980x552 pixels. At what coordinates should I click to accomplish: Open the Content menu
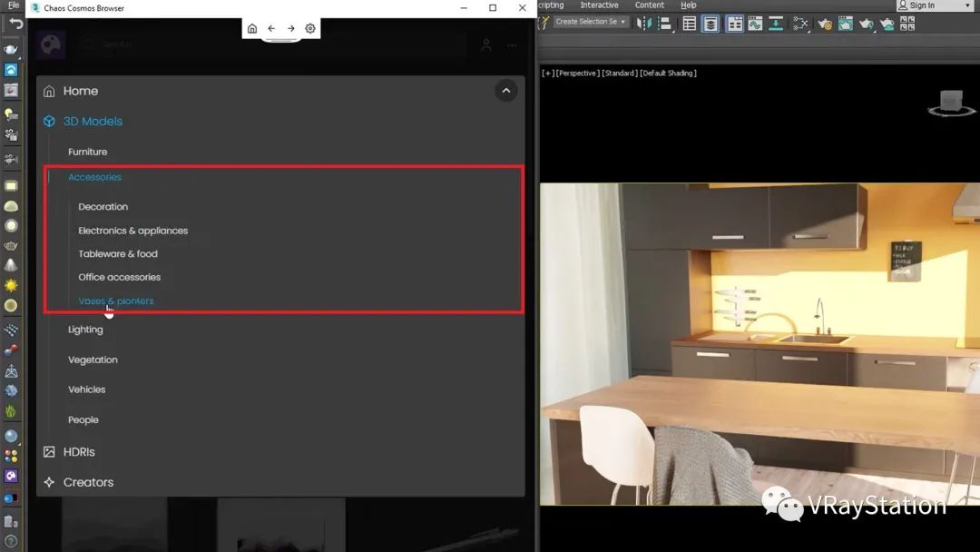(x=650, y=5)
